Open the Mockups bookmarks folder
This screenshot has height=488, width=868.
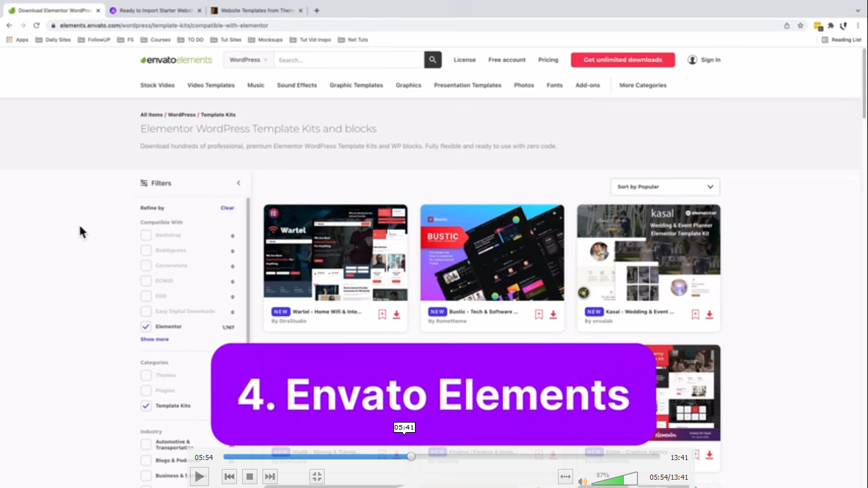[x=266, y=39]
